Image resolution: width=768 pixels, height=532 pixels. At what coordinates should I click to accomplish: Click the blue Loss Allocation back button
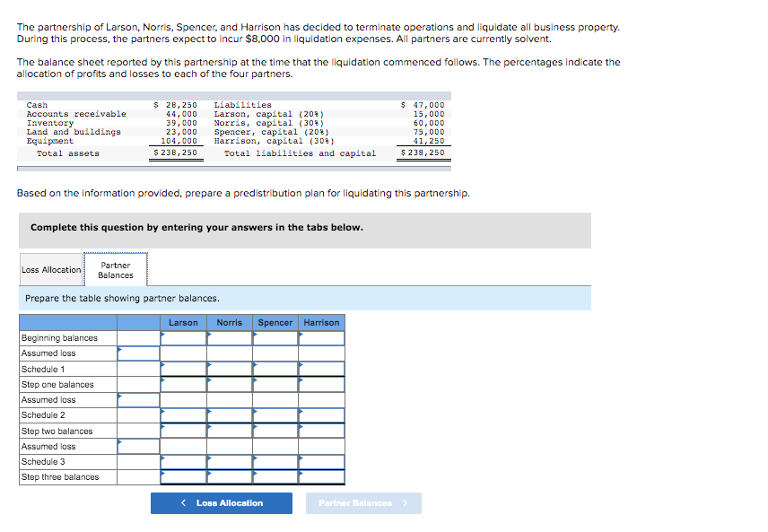tap(222, 503)
